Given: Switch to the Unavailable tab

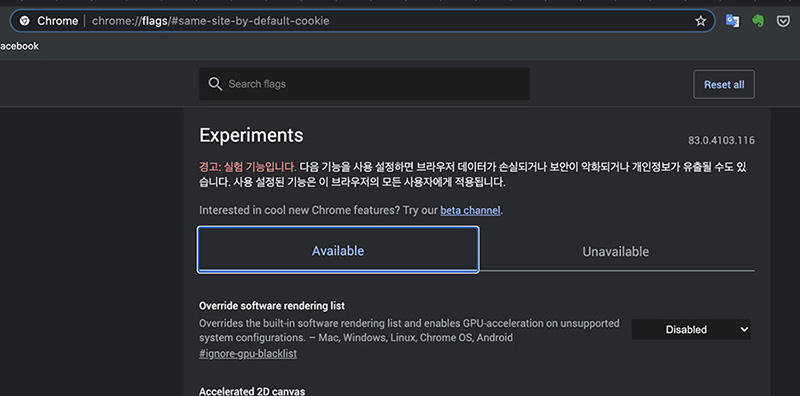Looking at the screenshot, I should click(616, 251).
